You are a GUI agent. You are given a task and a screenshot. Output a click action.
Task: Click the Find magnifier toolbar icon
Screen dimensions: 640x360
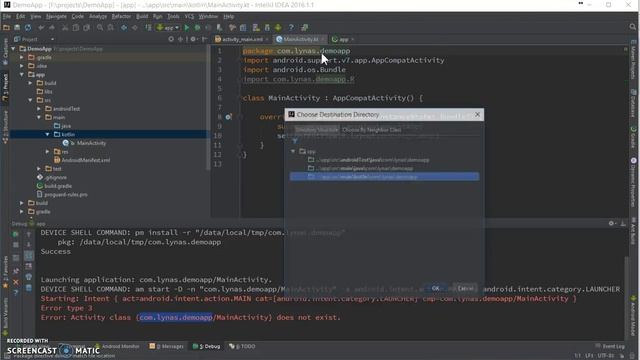pos(100,27)
